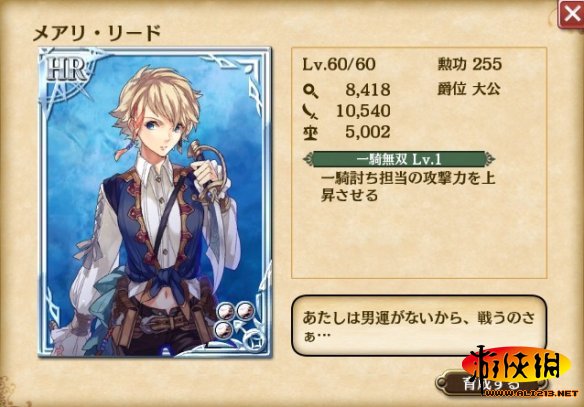Click the scale icon beside 5,002
Image resolution: width=584 pixels, height=407 pixels.
click(x=310, y=133)
